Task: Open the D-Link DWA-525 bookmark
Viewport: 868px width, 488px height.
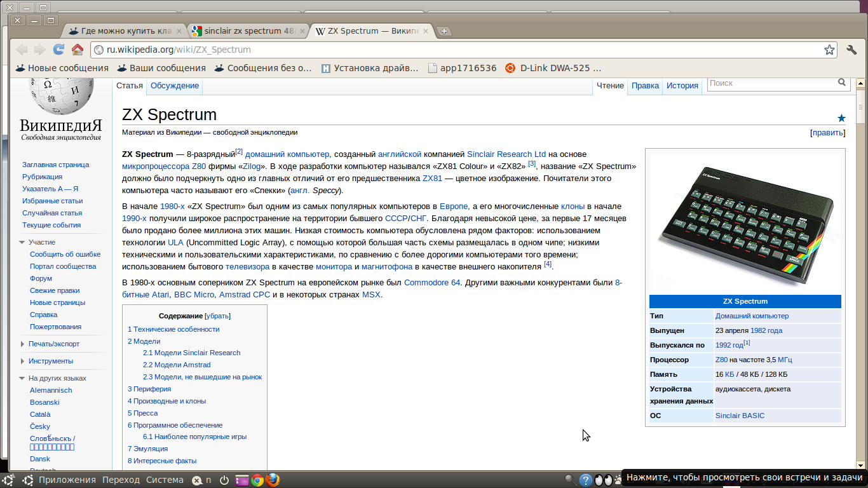Action: (x=553, y=68)
